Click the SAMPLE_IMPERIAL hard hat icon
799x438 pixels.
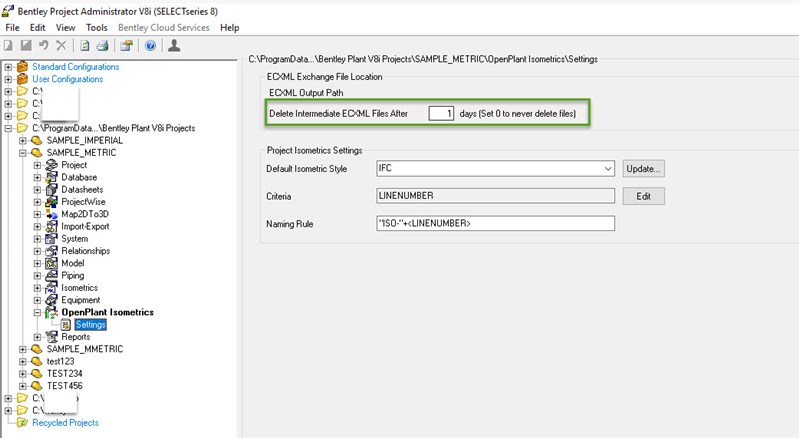pyautogui.click(x=37, y=141)
